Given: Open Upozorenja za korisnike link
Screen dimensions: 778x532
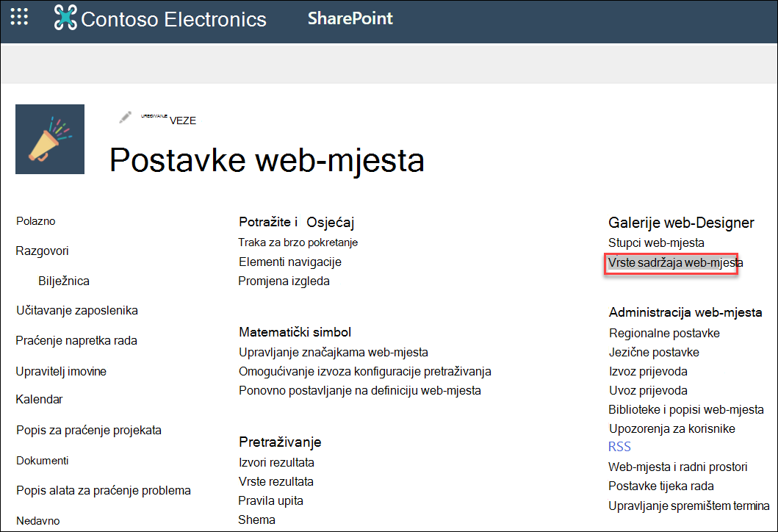Looking at the screenshot, I should pos(671,429).
